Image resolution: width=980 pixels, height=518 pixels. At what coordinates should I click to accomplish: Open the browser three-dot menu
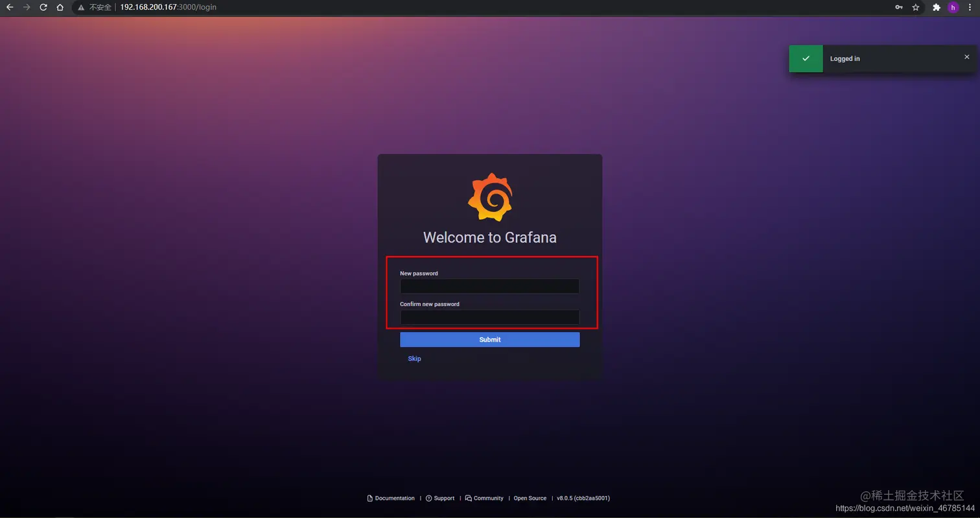(x=970, y=7)
